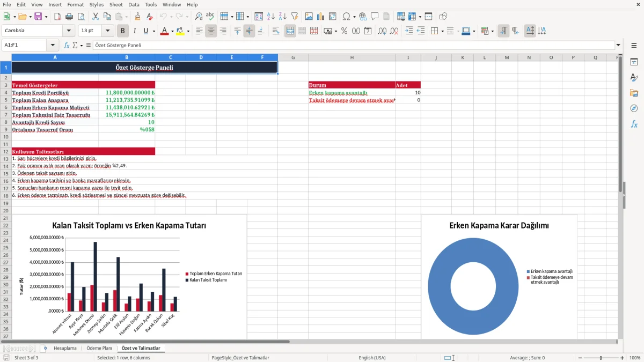Open the Conditional Formatting dropdown arrow
The height and width of the screenshot is (362, 644).
tap(493, 31)
